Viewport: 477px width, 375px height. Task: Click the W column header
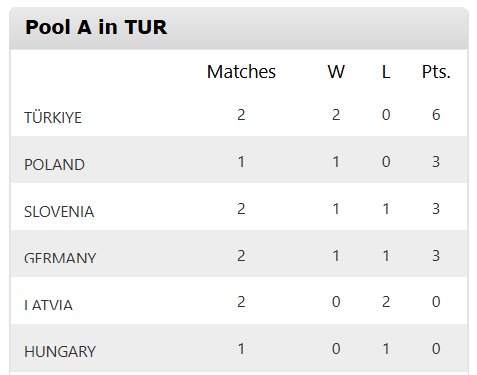pos(336,72)
